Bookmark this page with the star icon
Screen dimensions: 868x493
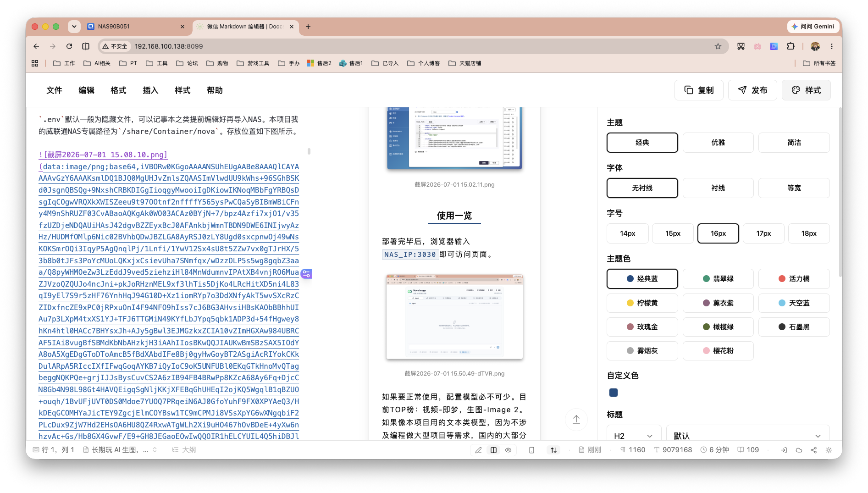(718, 46)
